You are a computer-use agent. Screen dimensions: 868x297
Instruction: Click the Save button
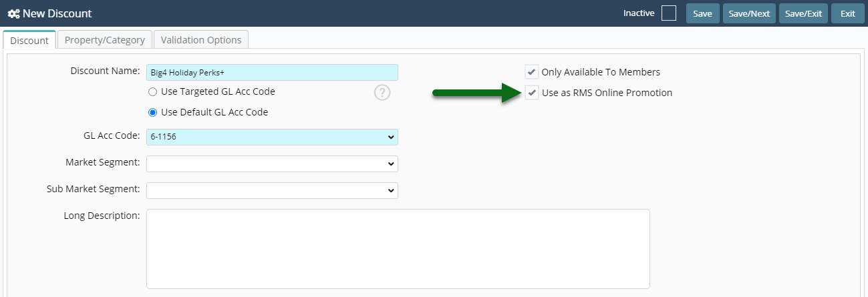[x=702, y=13]
